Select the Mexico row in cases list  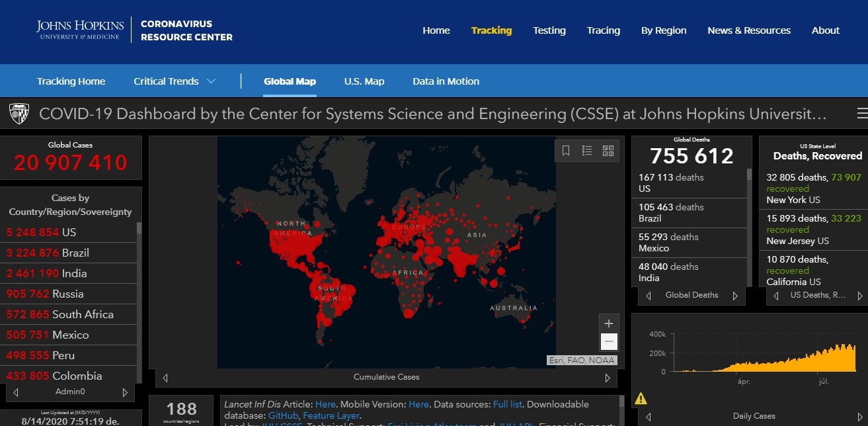tap(69, 335)
